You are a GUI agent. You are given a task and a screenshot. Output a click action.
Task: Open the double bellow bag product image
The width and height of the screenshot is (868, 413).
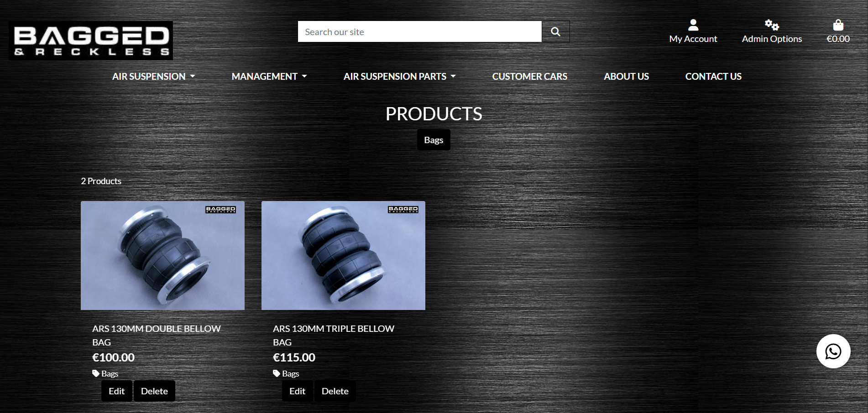(x=162, y=256)
